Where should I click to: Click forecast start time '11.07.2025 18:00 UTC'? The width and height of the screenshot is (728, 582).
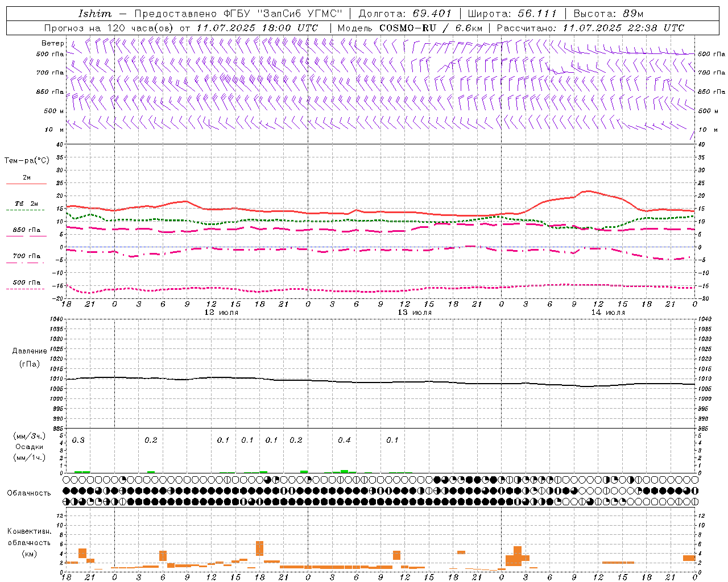[x=257, y=28]
